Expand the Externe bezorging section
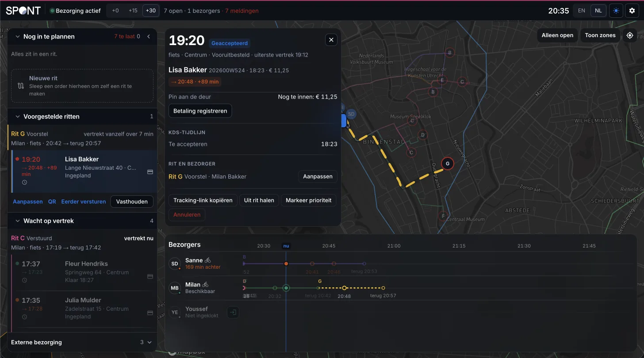644x358 pixels. [149, 343]
